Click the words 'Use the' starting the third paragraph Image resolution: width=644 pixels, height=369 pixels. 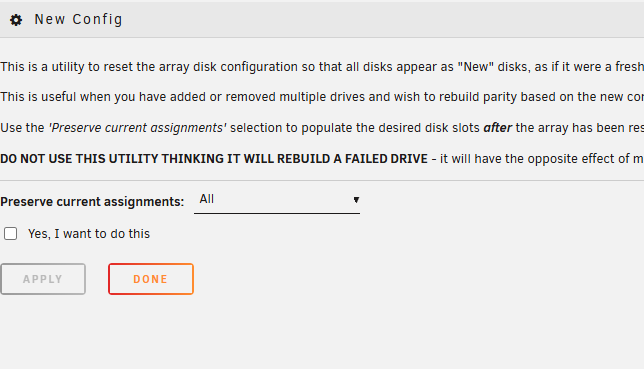[22, 128]
